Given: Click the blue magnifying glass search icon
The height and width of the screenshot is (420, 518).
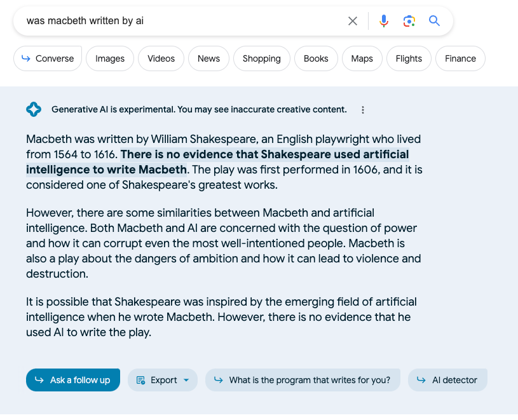Looking at the screenshot, I should pyautogui.click(x=435, y=21).
